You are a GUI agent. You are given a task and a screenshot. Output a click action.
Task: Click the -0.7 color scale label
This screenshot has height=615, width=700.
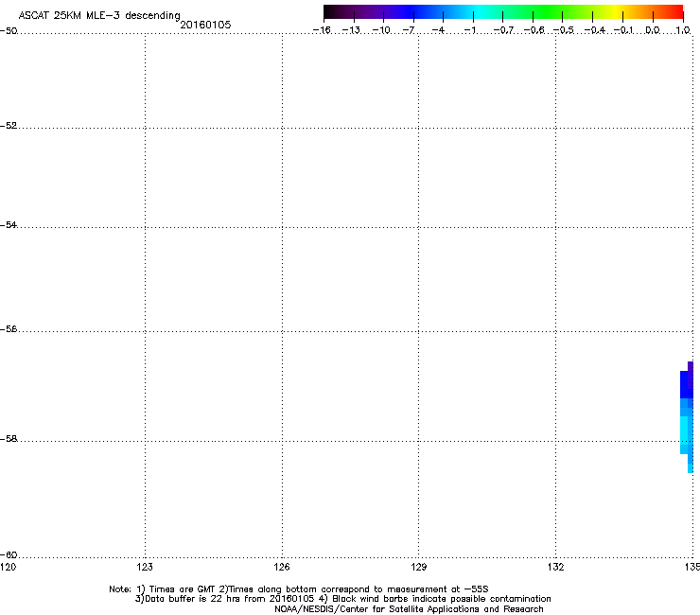click(503, 30)
